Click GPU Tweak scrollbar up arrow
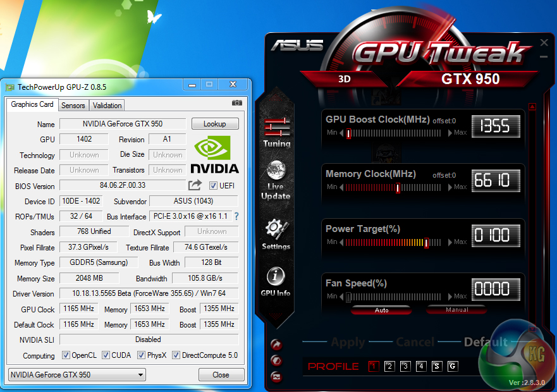Image resolution: width=557 pixels, height=392 pixels. pos(532,106)
